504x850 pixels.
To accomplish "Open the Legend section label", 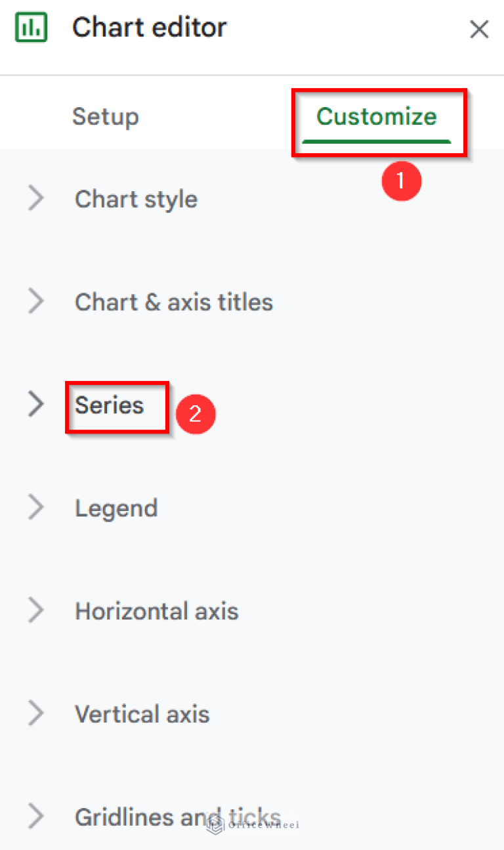I will click(x=116, y=508).
